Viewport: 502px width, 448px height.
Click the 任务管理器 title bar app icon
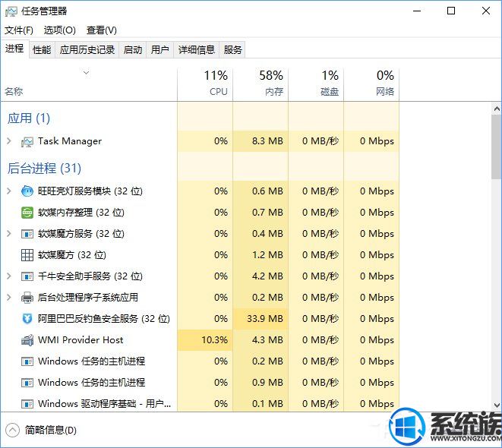coord(11,11)
